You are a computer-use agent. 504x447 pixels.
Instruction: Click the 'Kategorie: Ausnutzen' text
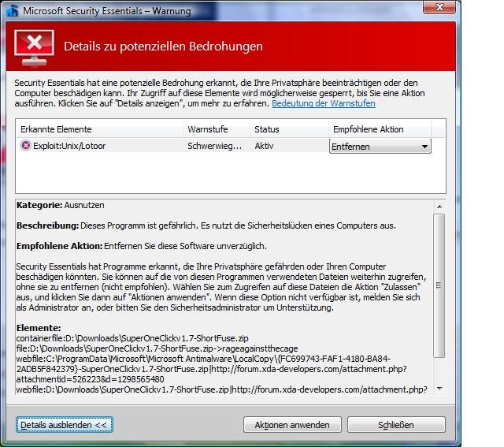click(61, 205)
